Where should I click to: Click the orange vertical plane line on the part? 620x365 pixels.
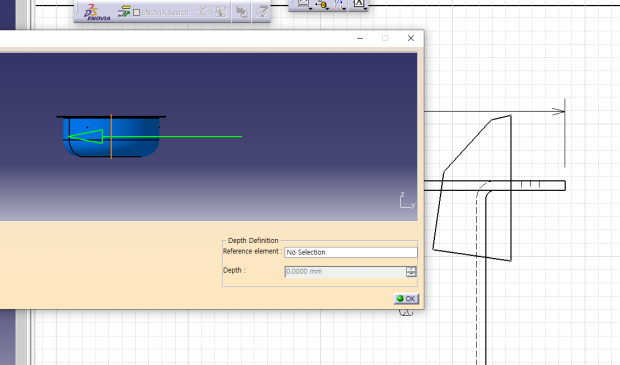pyautogui.click(x=111, y=136)
